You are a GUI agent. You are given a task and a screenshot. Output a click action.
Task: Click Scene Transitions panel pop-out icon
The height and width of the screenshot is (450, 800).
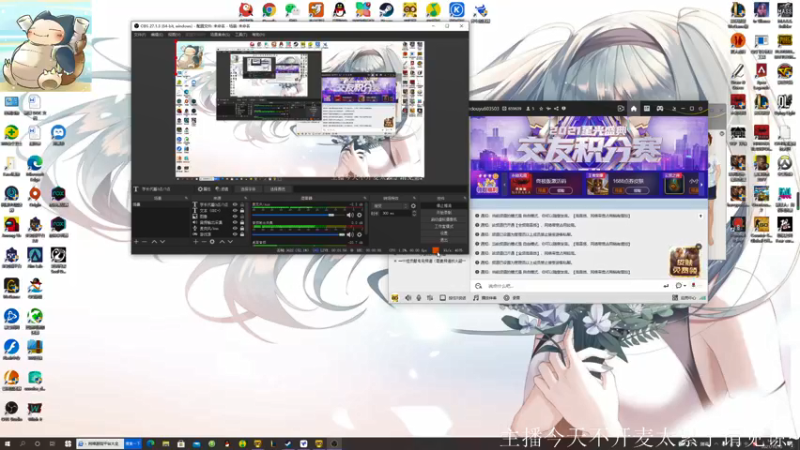pos(414,198)
